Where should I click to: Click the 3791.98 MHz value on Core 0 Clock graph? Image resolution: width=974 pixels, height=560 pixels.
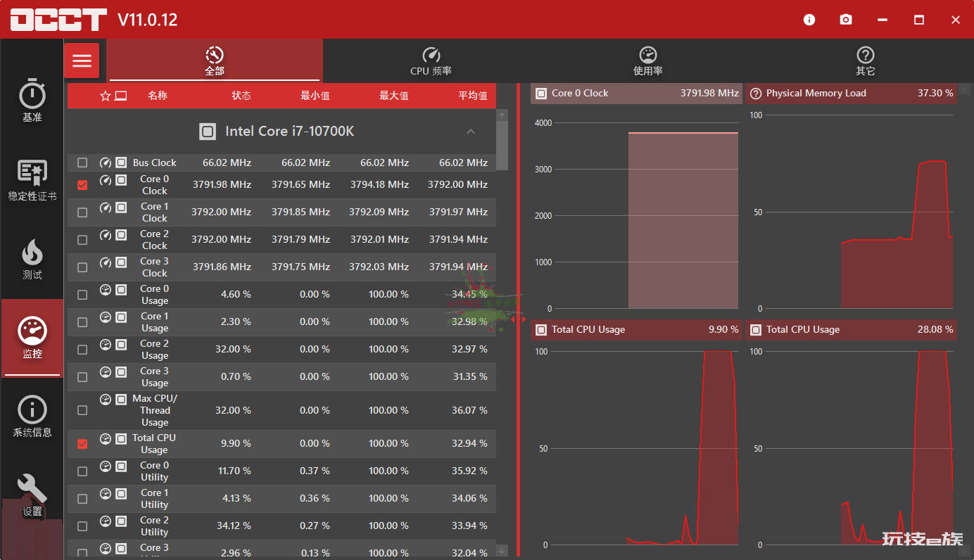[709, 93]
